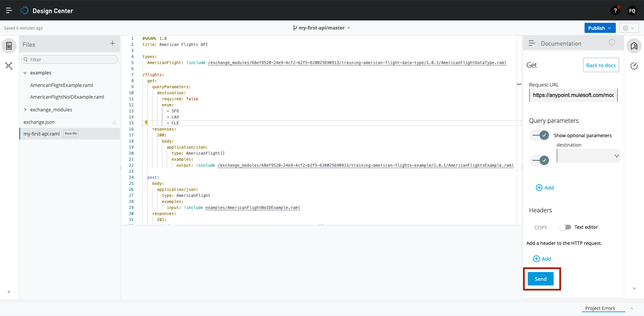Add a new query parameter

545,188
